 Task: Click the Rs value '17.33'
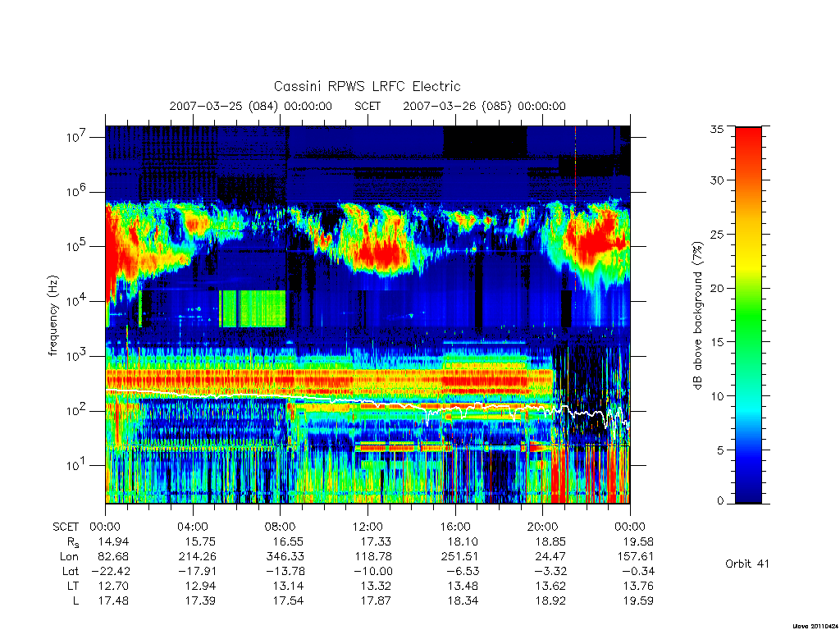376,541
